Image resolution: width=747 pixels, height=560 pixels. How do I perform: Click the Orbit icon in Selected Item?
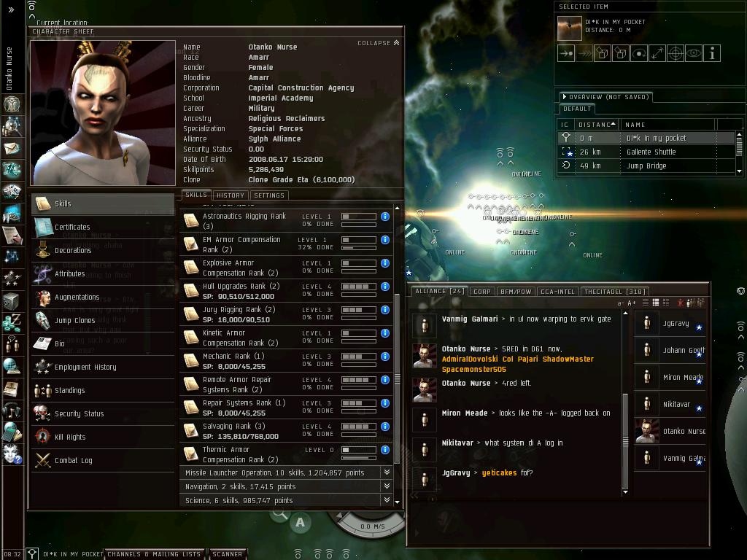(x=639, y=53)
